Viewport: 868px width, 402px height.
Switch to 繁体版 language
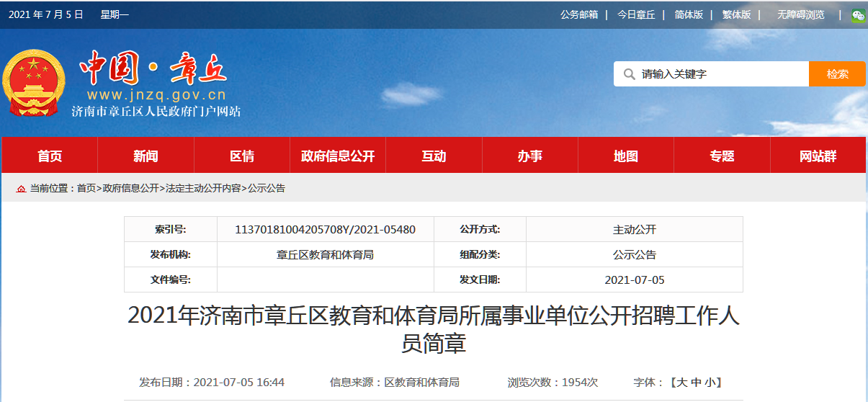click(x=736, y=14)
